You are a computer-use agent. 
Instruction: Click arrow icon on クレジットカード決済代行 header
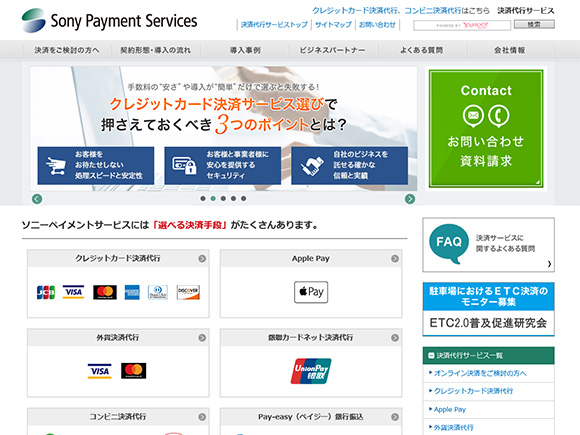coord(202,259)
